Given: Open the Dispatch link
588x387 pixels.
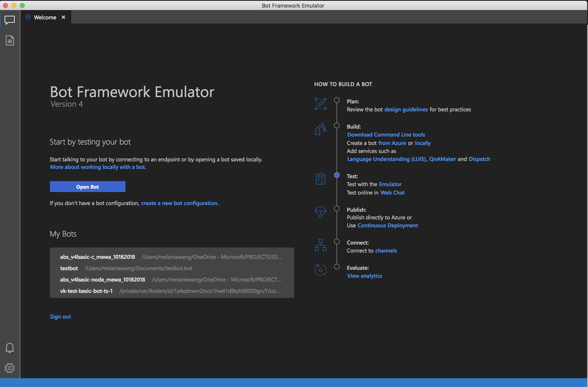Looking at the screenshot, I should pos(479,159).
